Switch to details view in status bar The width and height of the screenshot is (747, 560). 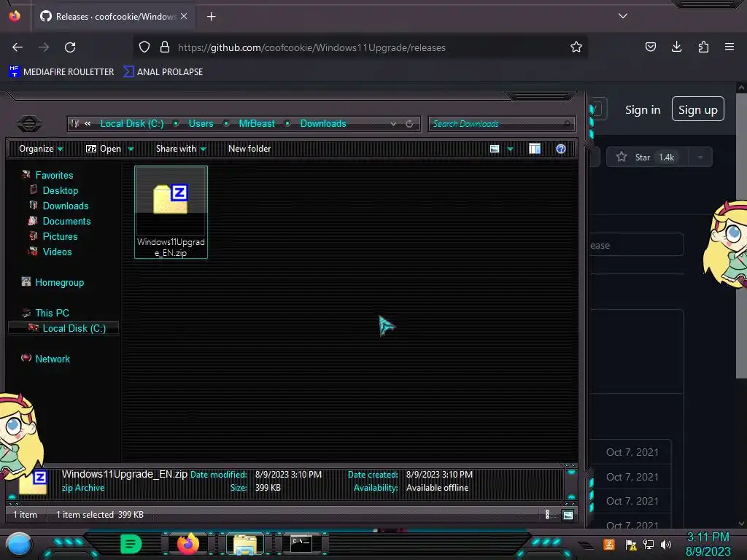click(x=547, y=514)
